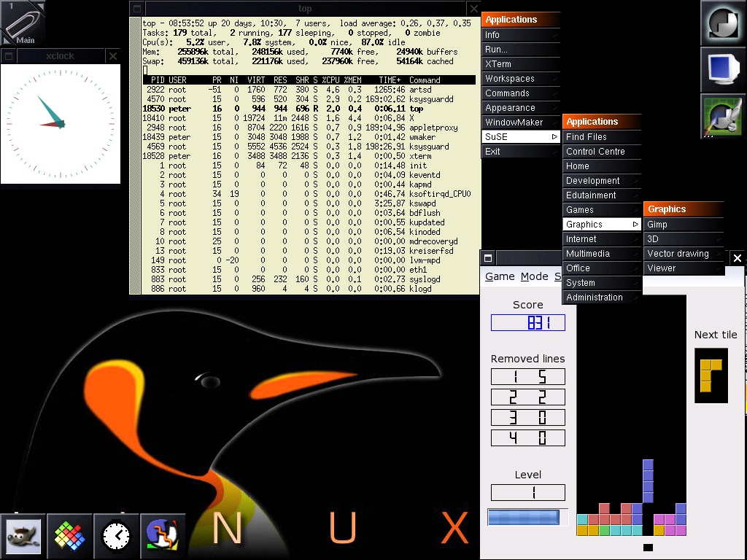The width and height of the screenshot is (747, 560).
Task: Open the WindowMaker submenu
Action: 521,122
